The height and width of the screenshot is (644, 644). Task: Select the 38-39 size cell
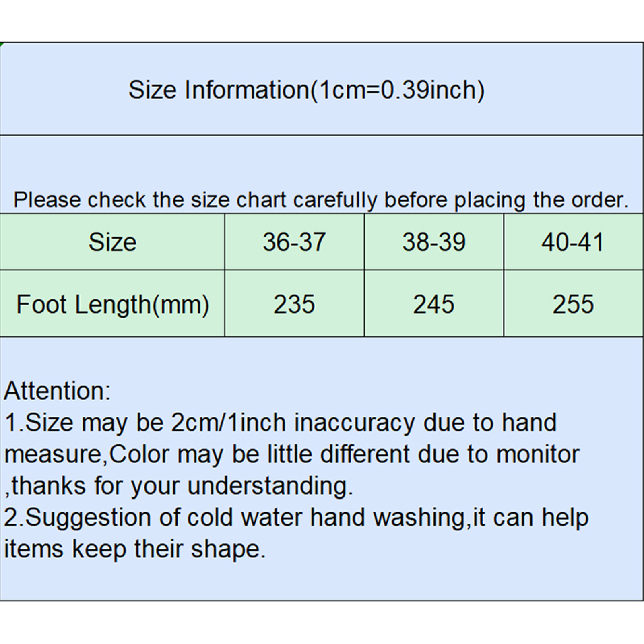pyautogui.click(x=434, y=242)
